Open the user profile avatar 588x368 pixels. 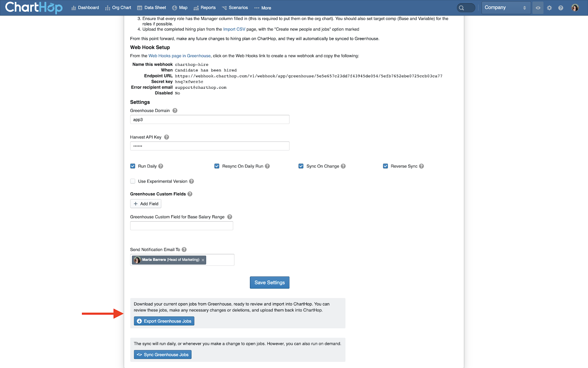[x=575, y=8]
